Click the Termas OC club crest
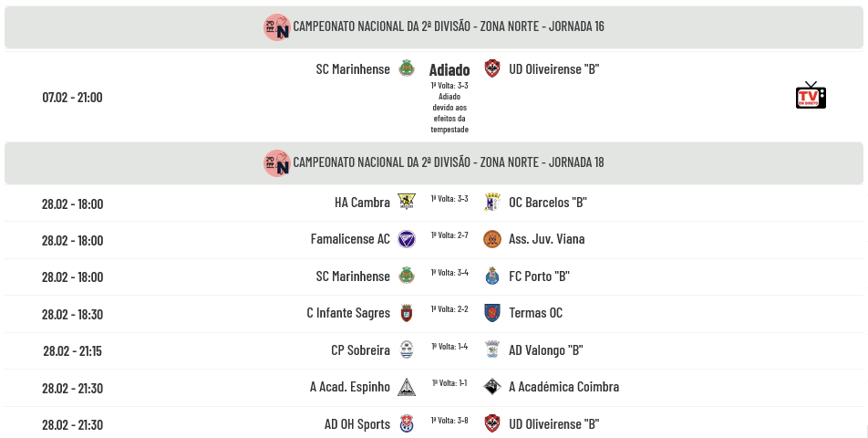 (492, 313)
